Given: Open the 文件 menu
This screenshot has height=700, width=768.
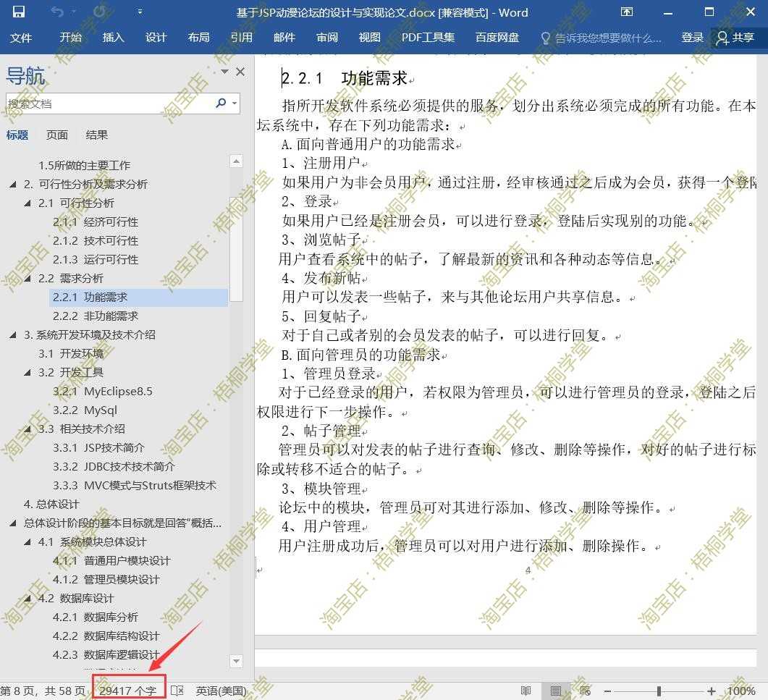Looking at the screenshot, I should coord(21,38).
